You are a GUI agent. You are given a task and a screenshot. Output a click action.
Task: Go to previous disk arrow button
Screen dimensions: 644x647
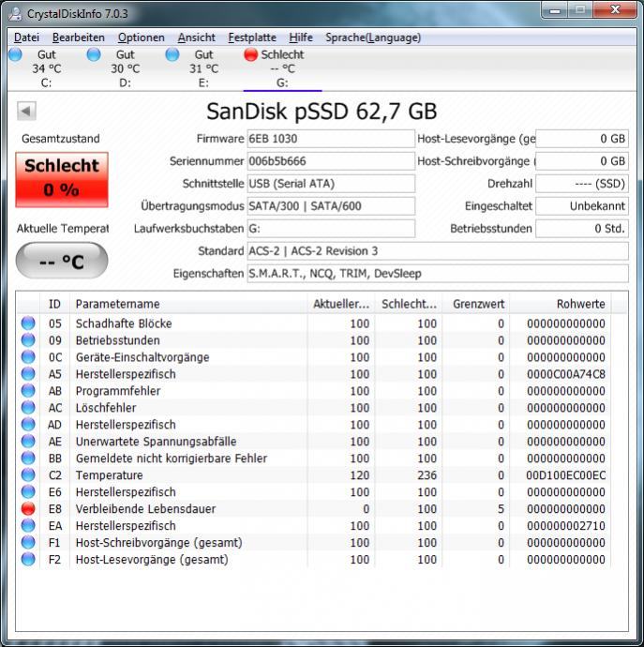click(26, 111)
